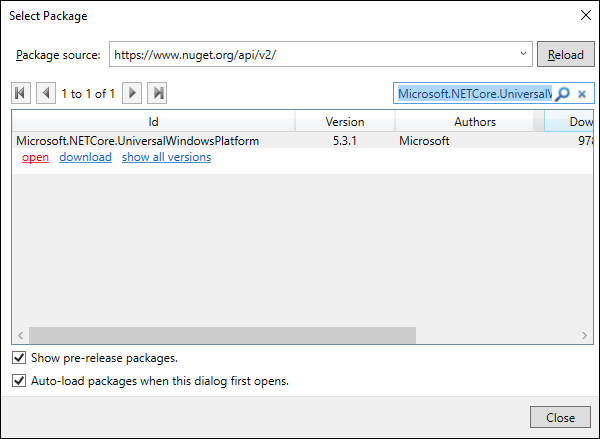The width and height of the screenshot is (600, 439).
Task: Open the package via the 'open' link
Action: [35, 158]
